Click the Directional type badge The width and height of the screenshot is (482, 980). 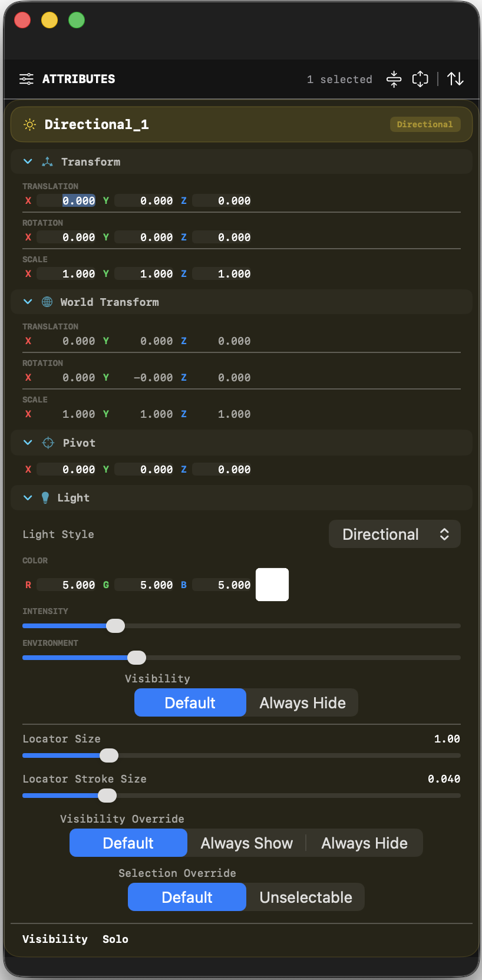tap(425, 124)
